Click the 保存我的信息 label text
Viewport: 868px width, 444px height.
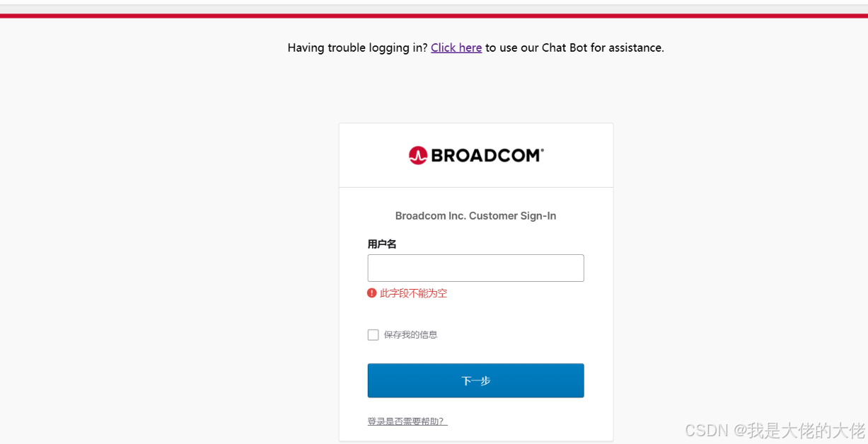(x=411, y=335)
